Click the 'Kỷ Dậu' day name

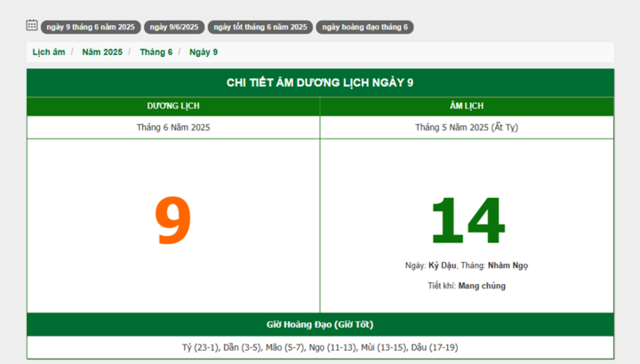(442, 265)
